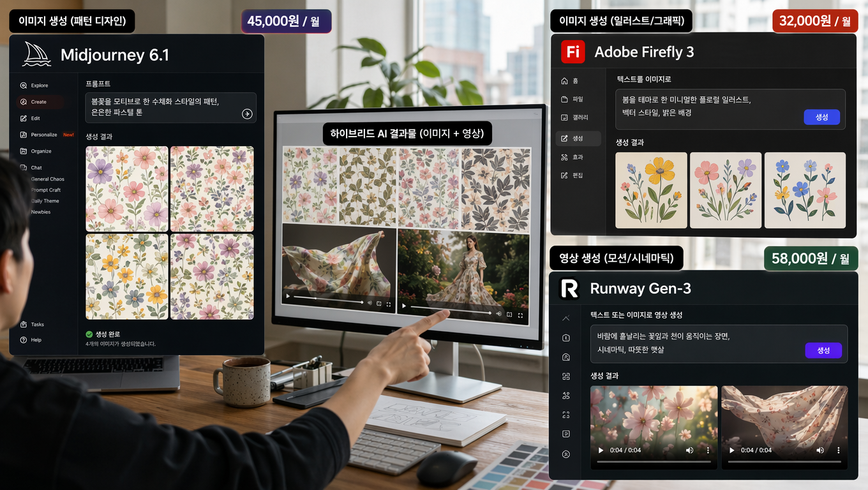Open the profile circle icon in Runway sidebar
Image resolution: width=868 pixels, height=490 pixels.
tap(565, 454)
